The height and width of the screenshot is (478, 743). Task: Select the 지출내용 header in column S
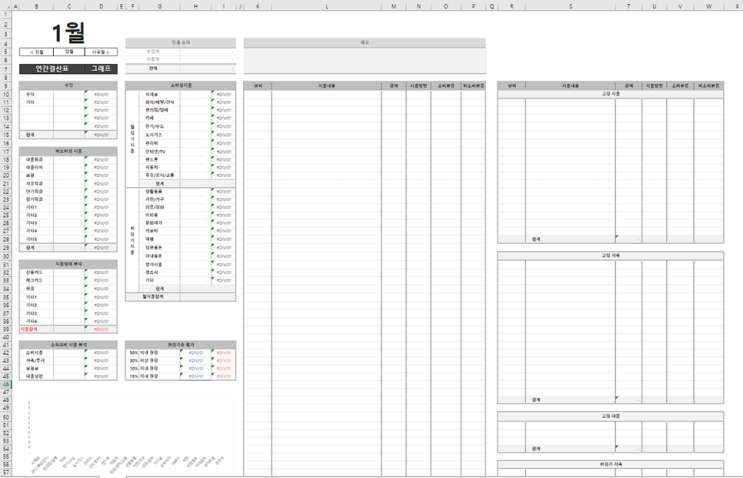(570, 86)
